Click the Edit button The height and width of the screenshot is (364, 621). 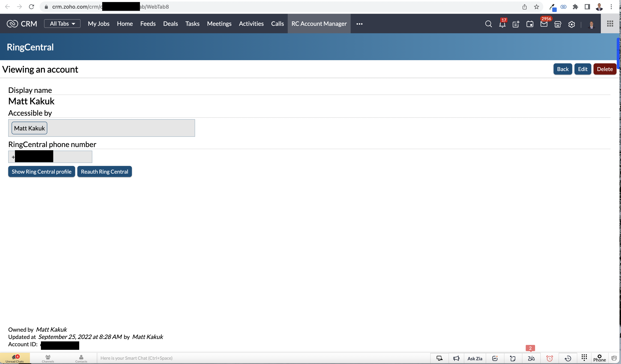[x=583, y=69]
